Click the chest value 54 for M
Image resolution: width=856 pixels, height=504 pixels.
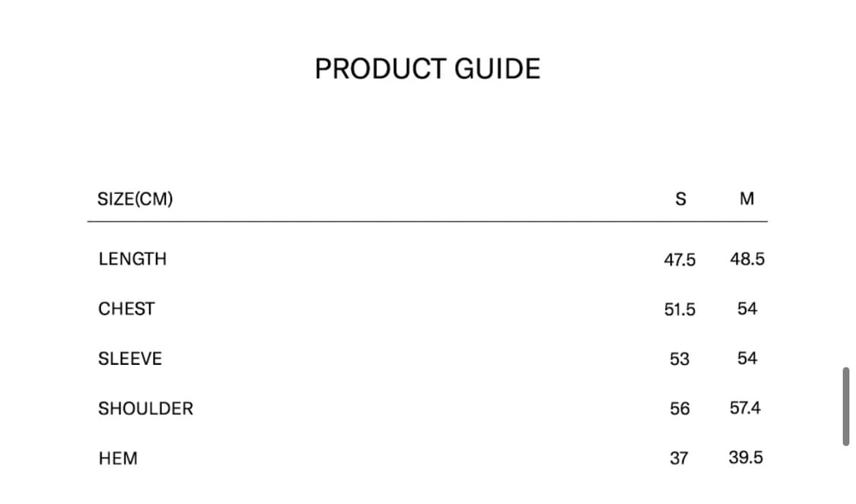pos(747,309)
